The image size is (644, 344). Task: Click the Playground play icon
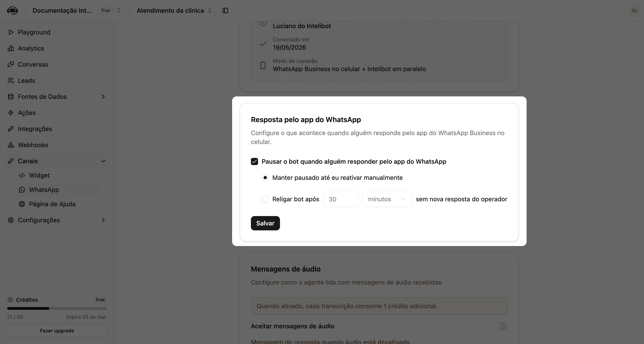[11, 32]
